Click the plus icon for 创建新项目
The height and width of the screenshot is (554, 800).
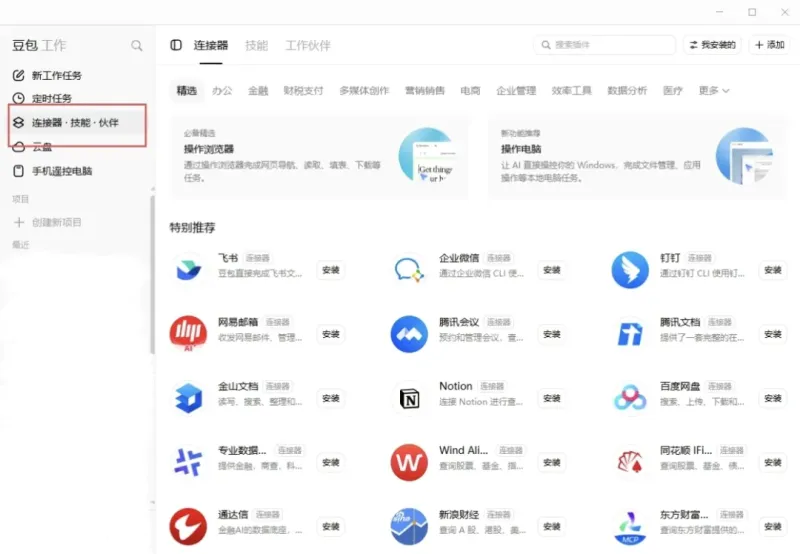pos(19,222)
